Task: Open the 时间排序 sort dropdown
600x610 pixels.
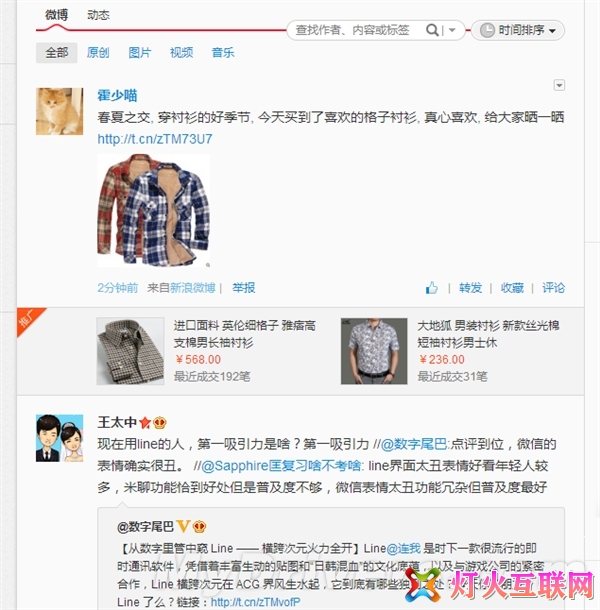Action: point(518,30)
